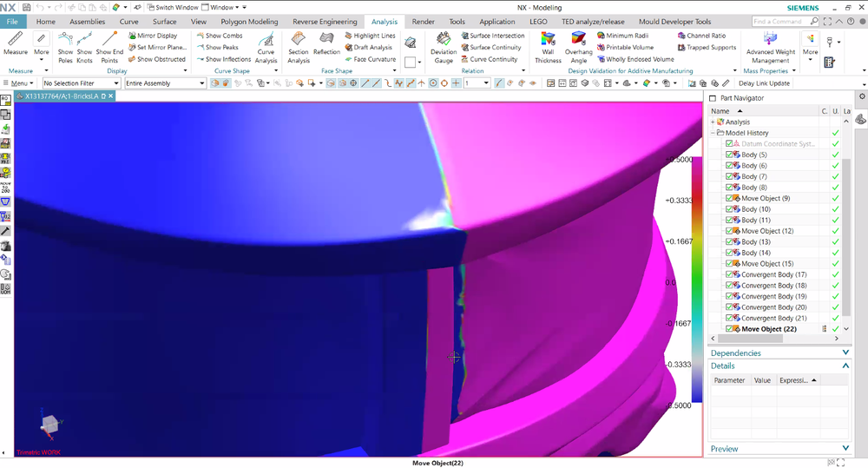Run Overhang Angle check
This screenshot has height=468, width=868.
pos(578,47)
